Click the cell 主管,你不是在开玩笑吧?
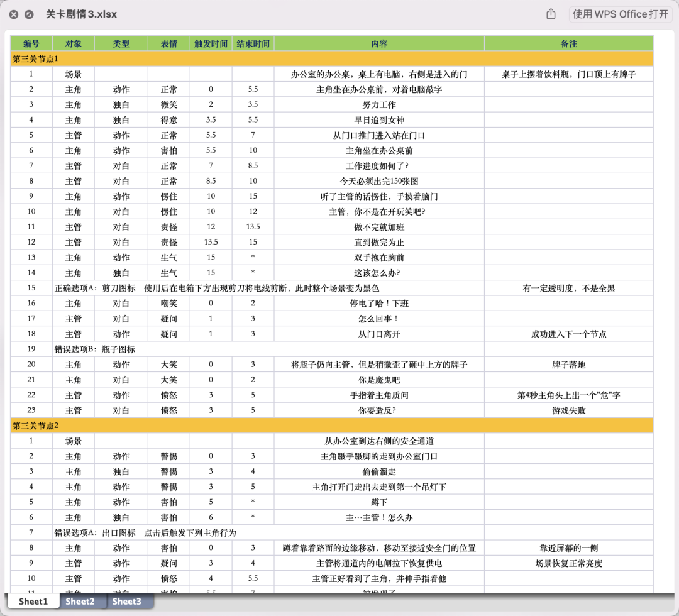 379,212
